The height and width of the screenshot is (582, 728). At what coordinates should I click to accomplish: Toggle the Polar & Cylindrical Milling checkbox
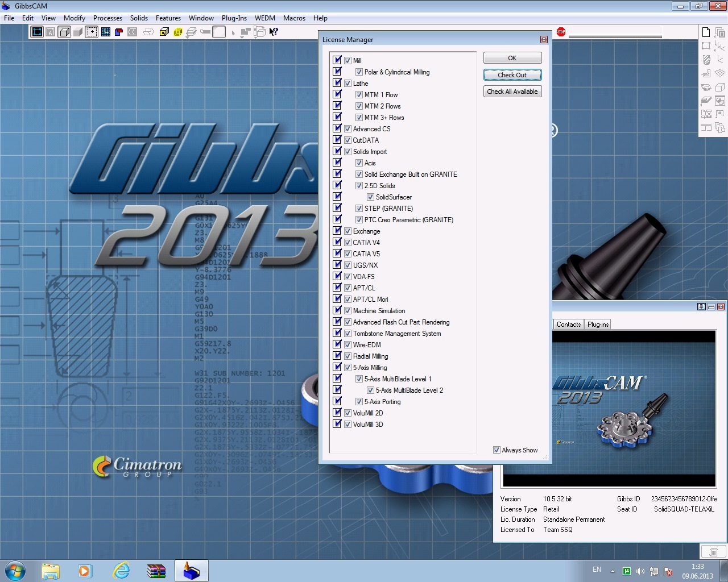point(359,72)
